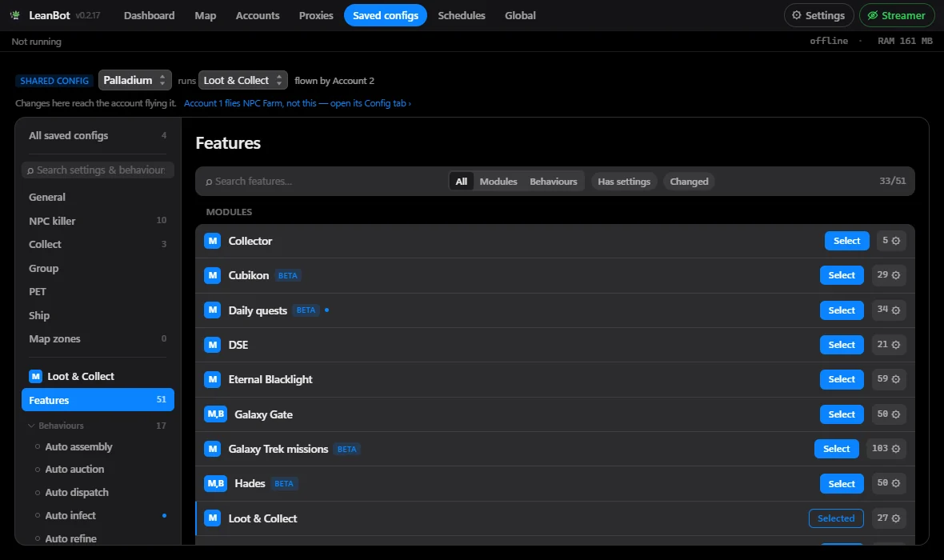Open DSE settings gear showing 21

(x=889, y=345)
